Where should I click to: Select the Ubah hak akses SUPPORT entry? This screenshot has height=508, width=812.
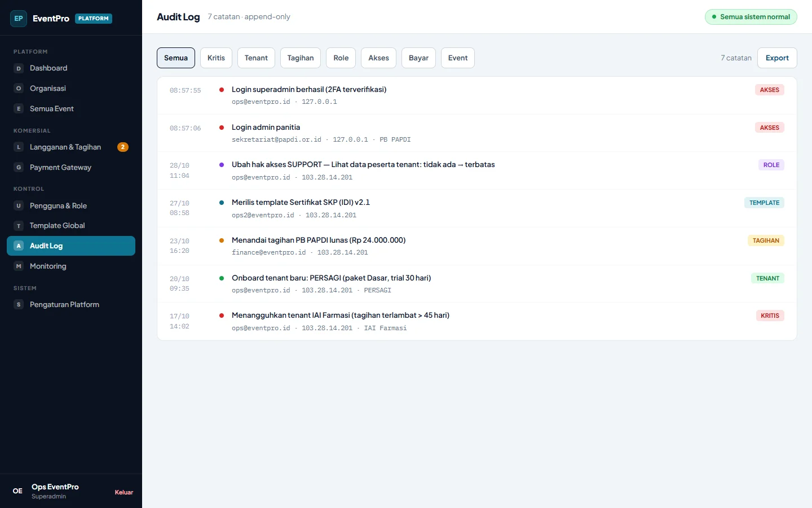pos(477,170)
